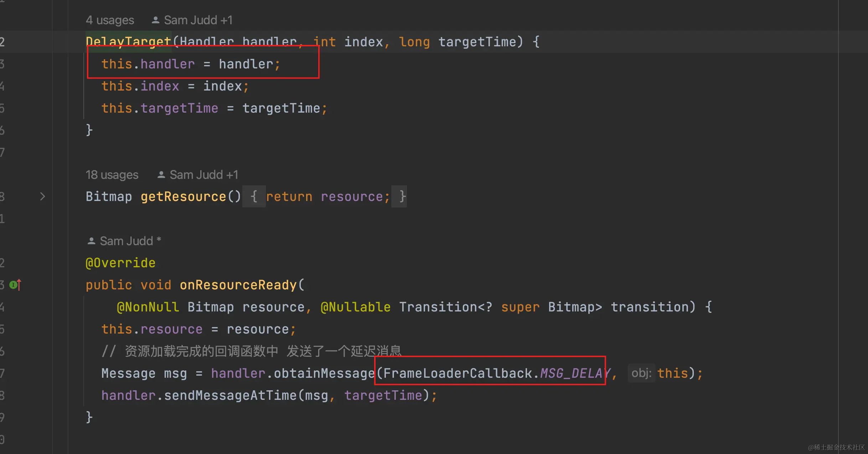Click the @Nullable annotation in parameters
Screen dimensions: 868x454
coord(355,307)
